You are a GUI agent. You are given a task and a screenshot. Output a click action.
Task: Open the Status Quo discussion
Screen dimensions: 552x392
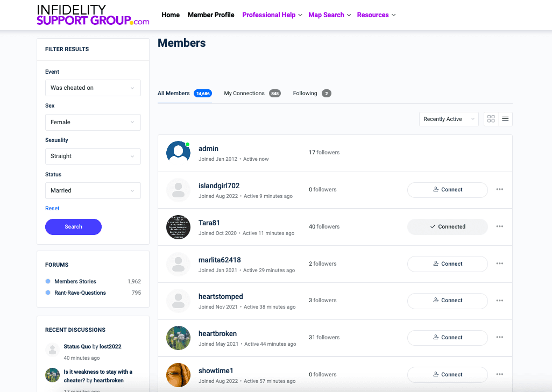[x=77, y=347]
